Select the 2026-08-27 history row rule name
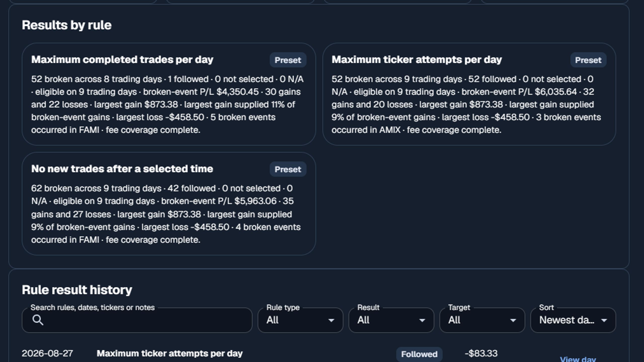This screenshot has width=644, height=362. coord(170,353)
